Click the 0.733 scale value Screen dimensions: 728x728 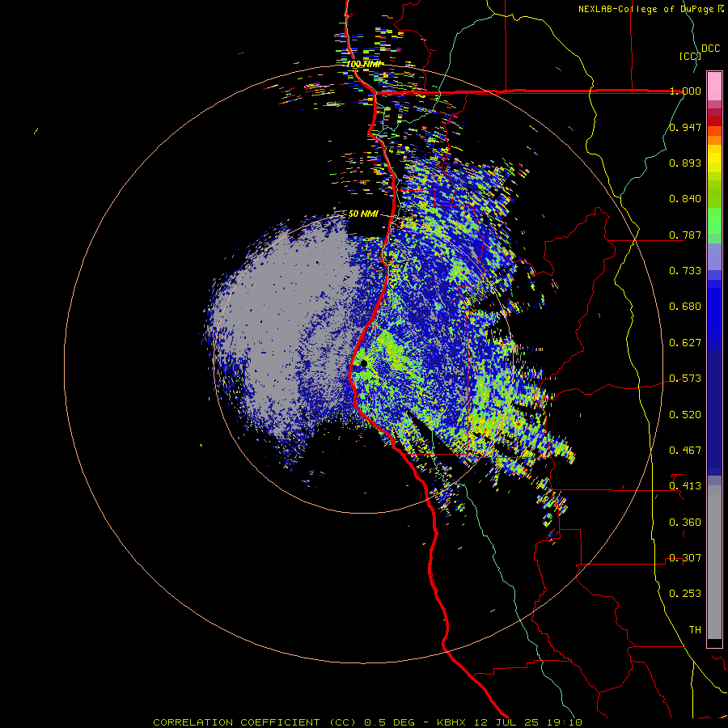click(685, 271)
